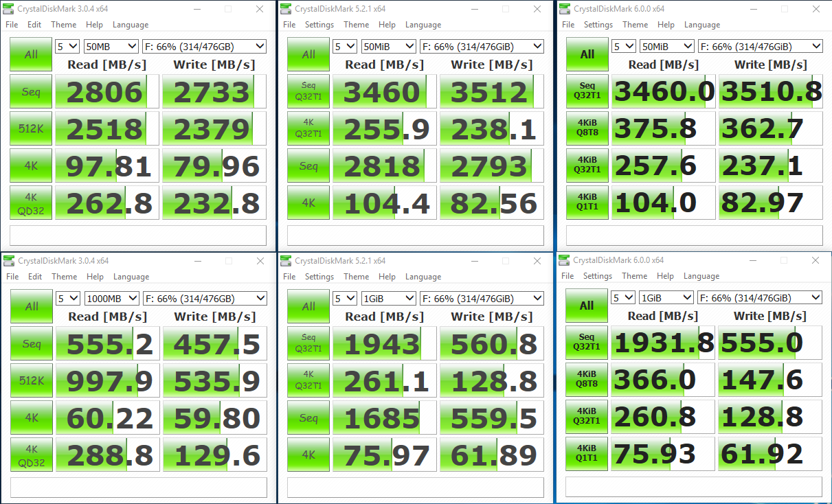Open Theme menu in 6.0.0 window with 50MiB
This screenshot has width=832, height=504.
[635, 25]
